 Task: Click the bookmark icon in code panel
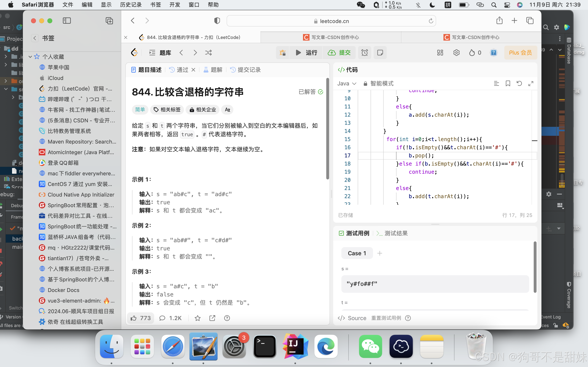point(508,84)
